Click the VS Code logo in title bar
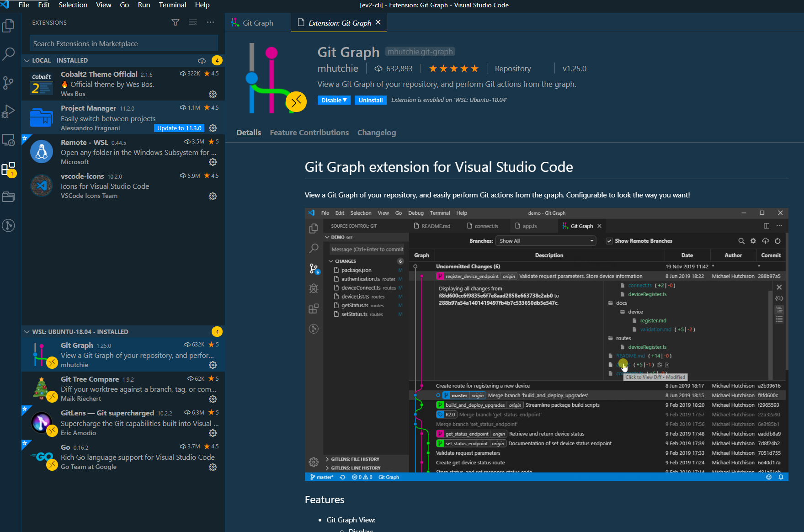 [x=5, y=5]
